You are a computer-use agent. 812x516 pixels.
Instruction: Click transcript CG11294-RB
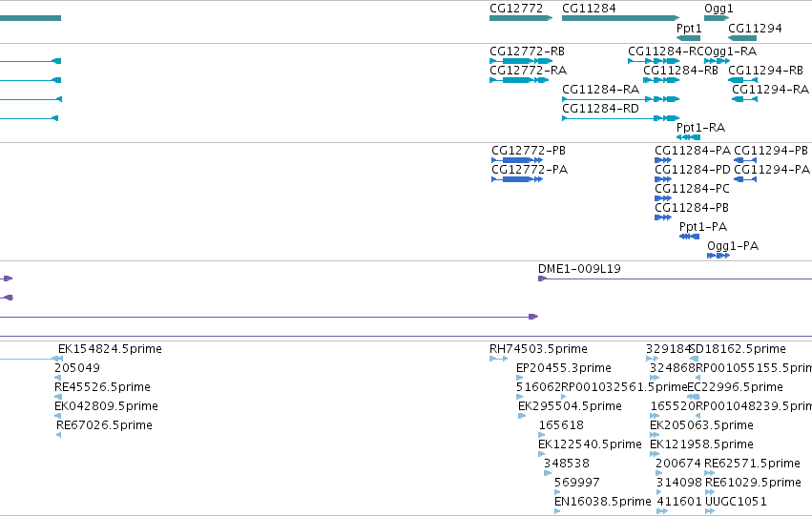click(x=742, y=80)
